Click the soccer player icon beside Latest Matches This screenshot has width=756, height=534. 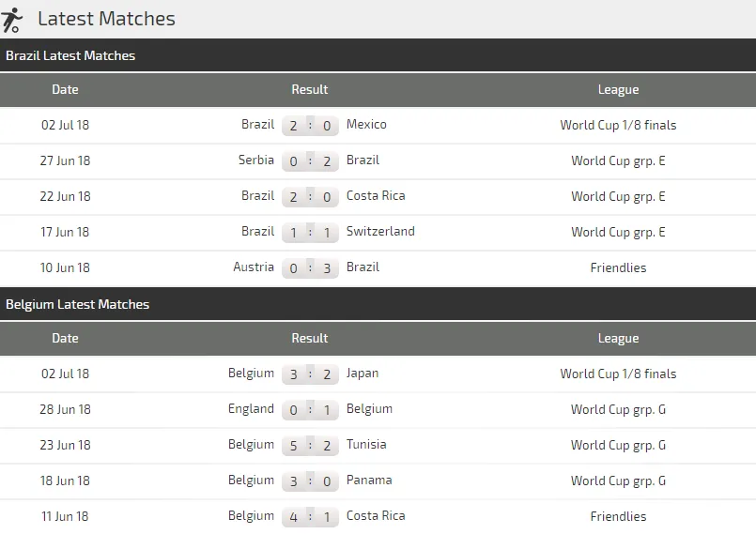tap(13, 19)
